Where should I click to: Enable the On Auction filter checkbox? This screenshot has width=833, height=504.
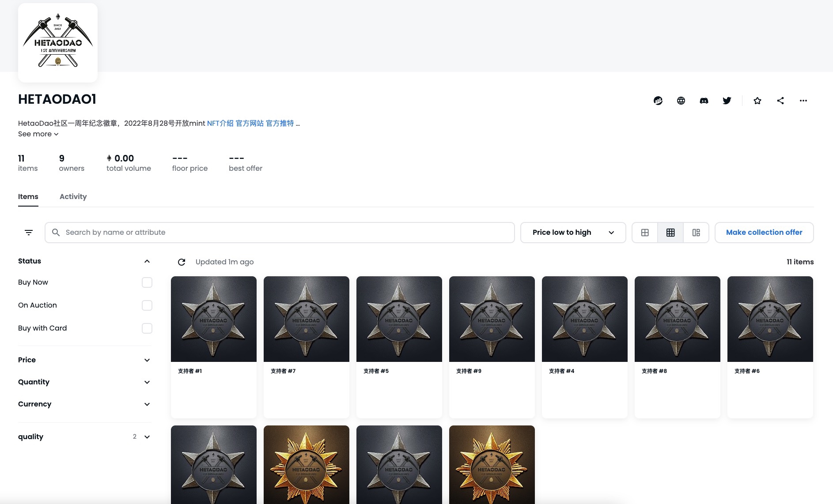[x=147, y=305]
